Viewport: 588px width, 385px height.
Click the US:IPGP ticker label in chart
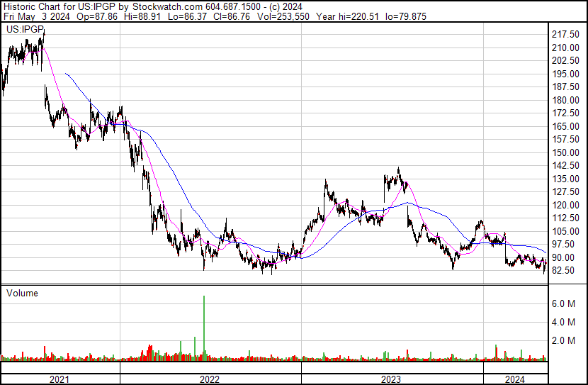click(x=25, y=30)
